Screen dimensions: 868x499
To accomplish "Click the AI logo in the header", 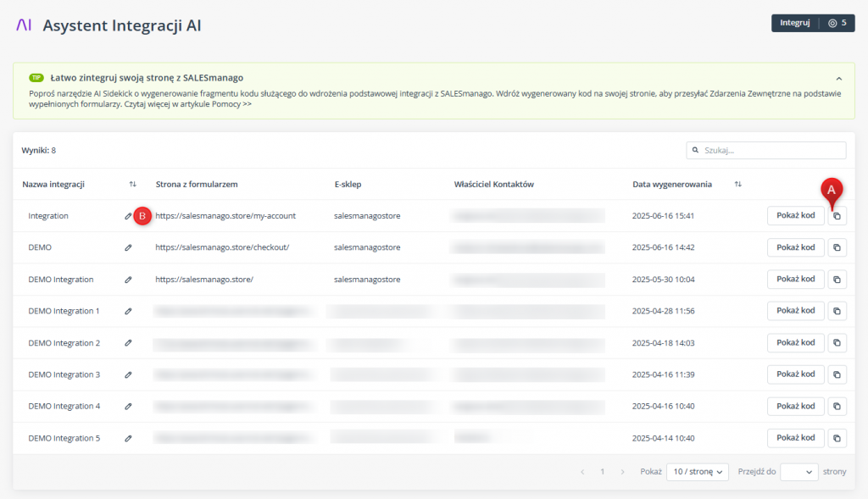I will pos(24,25).
